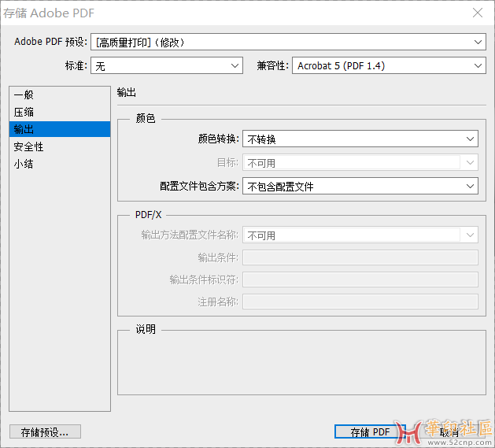Select the 小结 category
Image resolution: width=495 pixels, height=448 pixels.
[60, 164]
